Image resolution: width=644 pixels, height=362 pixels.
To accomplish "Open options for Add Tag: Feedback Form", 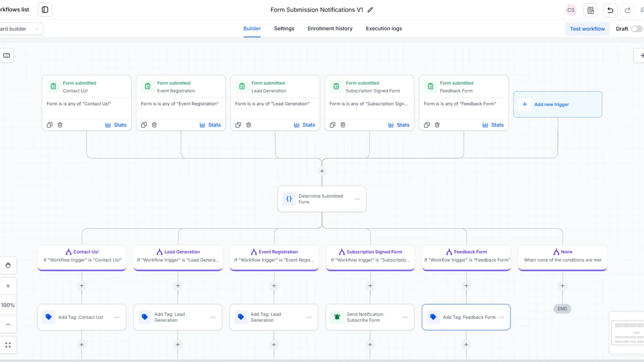I will pyautogui.click(x=502, y=317).
